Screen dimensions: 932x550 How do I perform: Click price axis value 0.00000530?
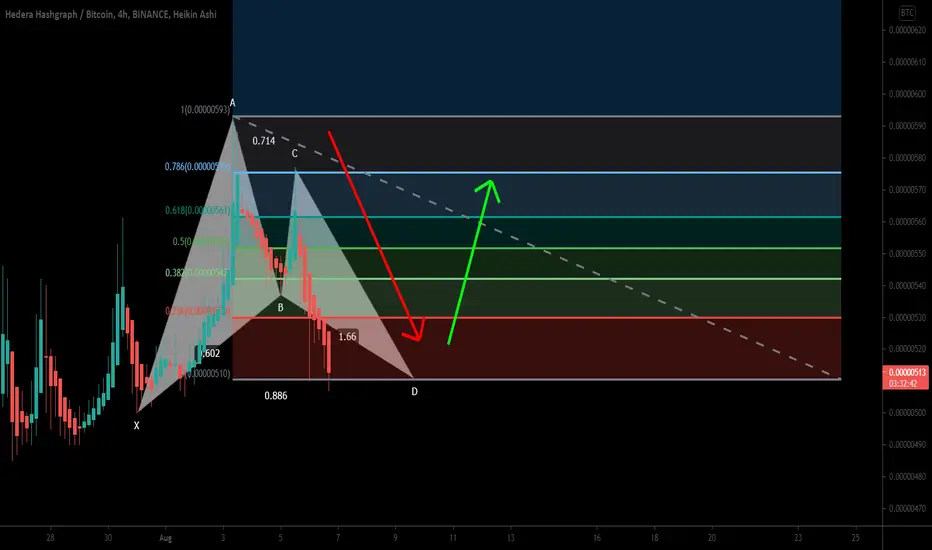pyautogui.click(x=908, y=318)
